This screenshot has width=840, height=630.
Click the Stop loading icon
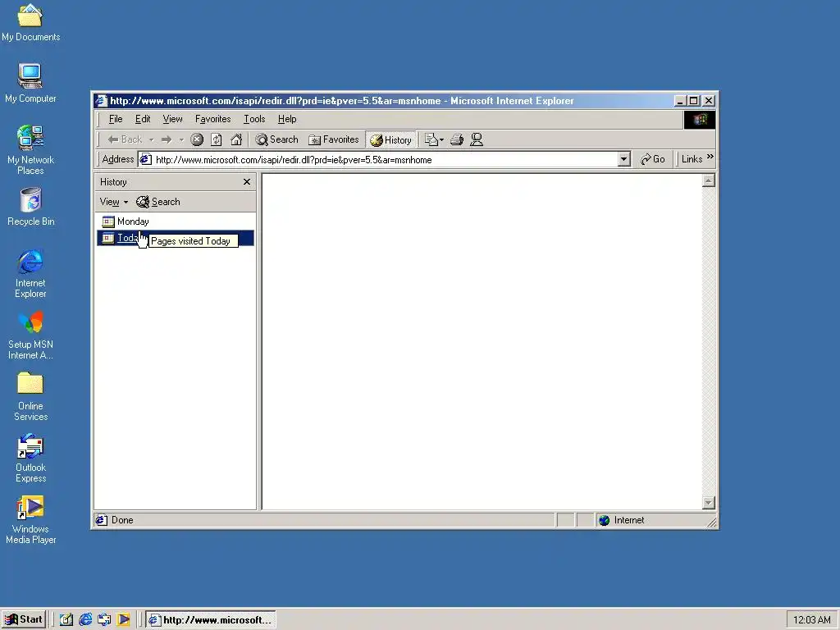point(197,139)
